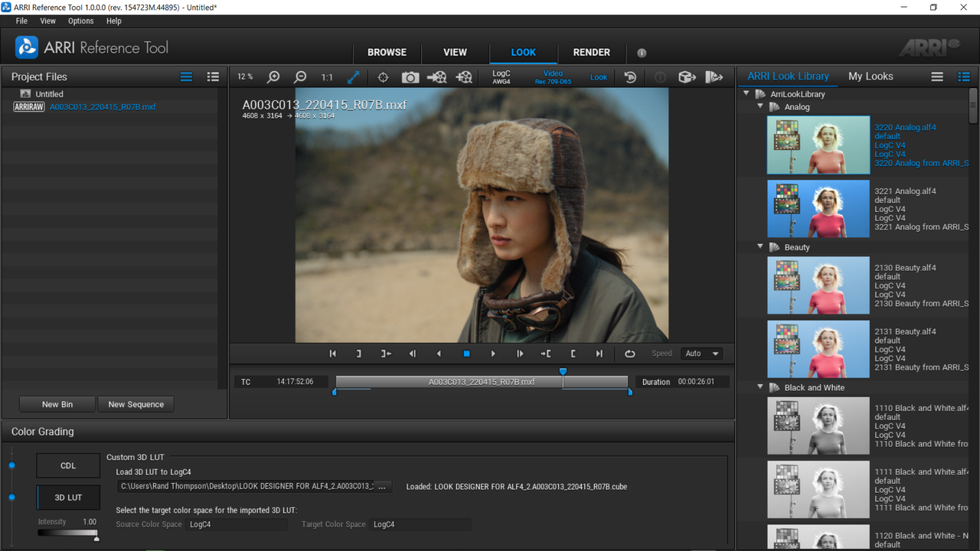
Task: Browse for 3D LUT file with ... button
Action: pyautogui.click(x=383, y=486)
